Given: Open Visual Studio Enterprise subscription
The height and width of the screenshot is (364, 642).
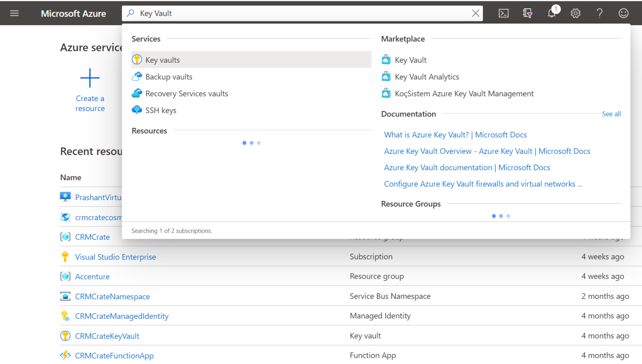Looking at the screenshot, I should tap(115, 257).
